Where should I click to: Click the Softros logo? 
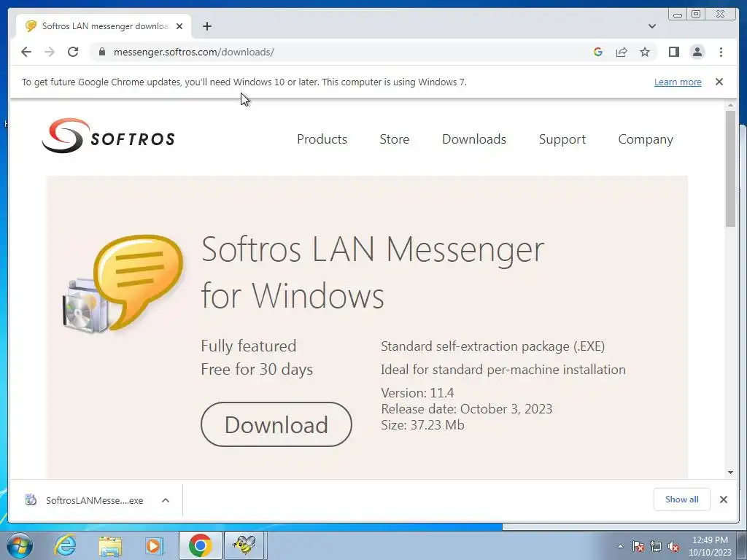pyautogui.click(x=108, y=136)
